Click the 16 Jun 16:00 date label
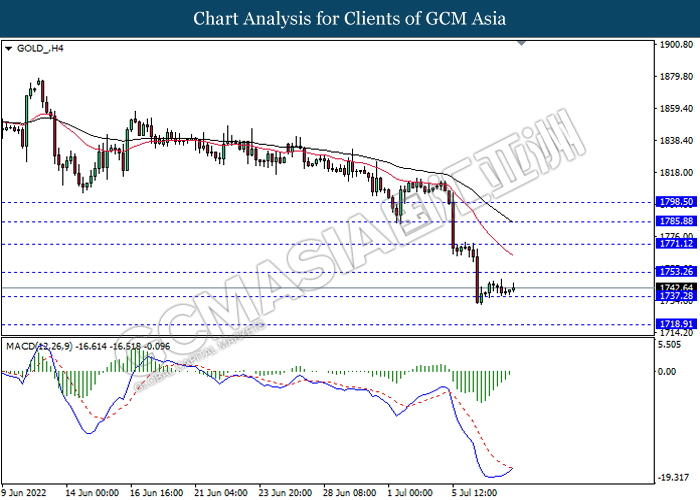Screen dimensions: 700x500 157,493
